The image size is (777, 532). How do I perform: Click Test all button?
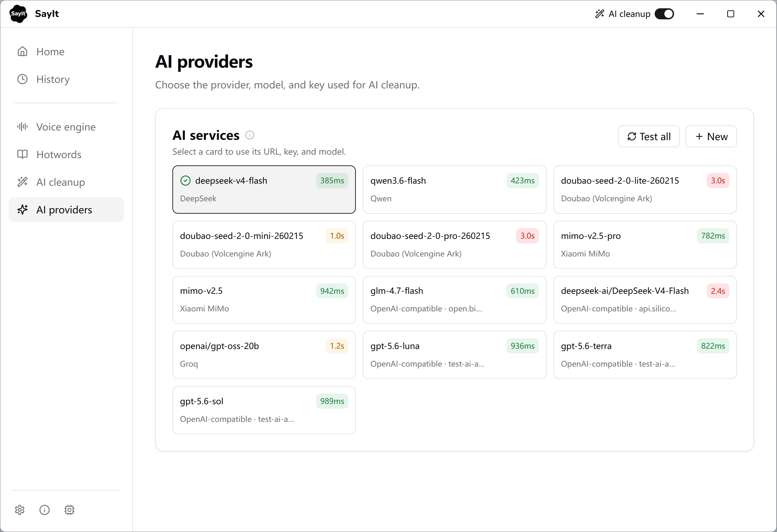(x=649, y=136)
